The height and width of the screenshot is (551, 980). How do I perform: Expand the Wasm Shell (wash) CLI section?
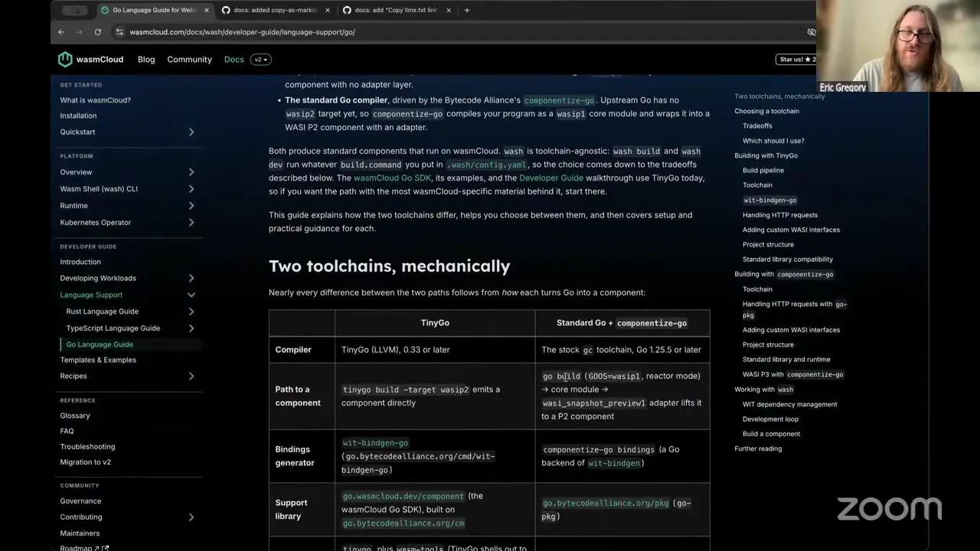(x=191, y=189)
